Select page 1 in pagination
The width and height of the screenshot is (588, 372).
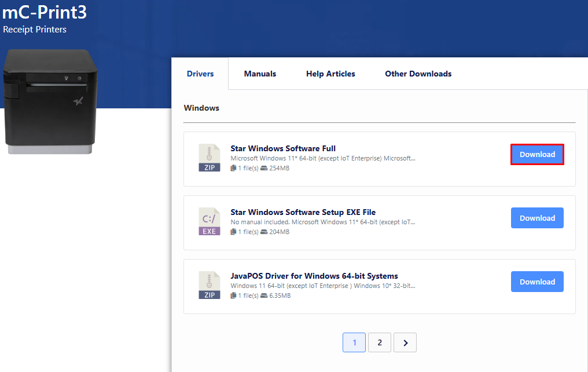tap(354, 342)
